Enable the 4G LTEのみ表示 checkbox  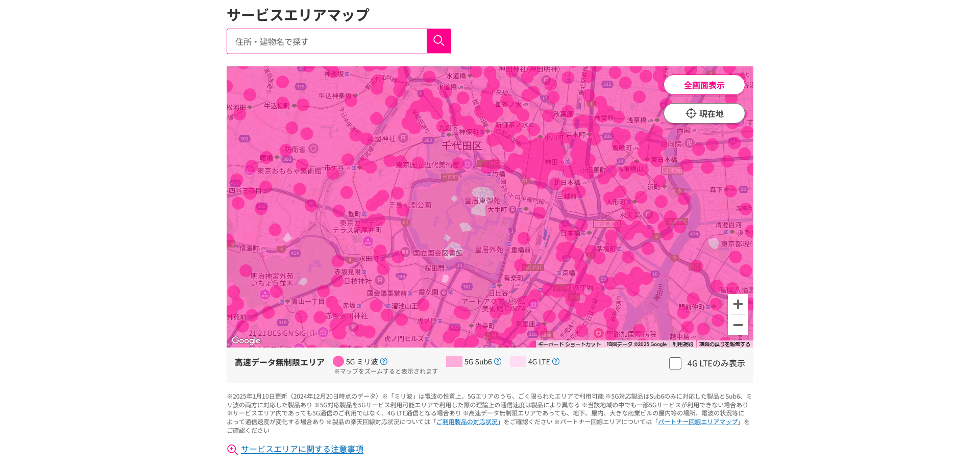(675, 363)
